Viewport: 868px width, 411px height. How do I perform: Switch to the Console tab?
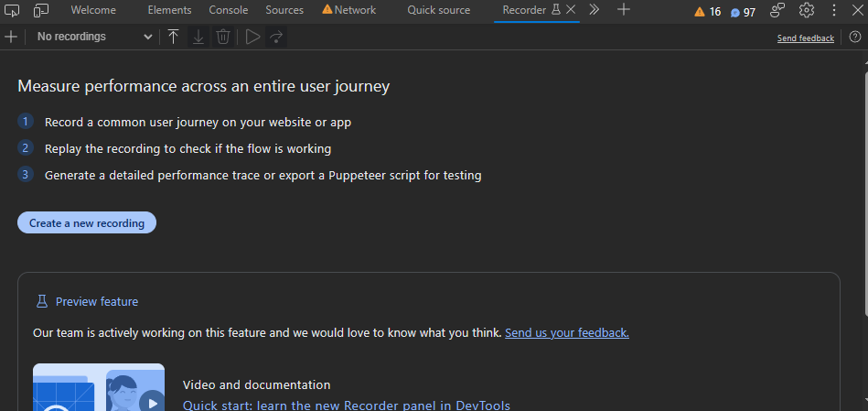click(228, 10)
